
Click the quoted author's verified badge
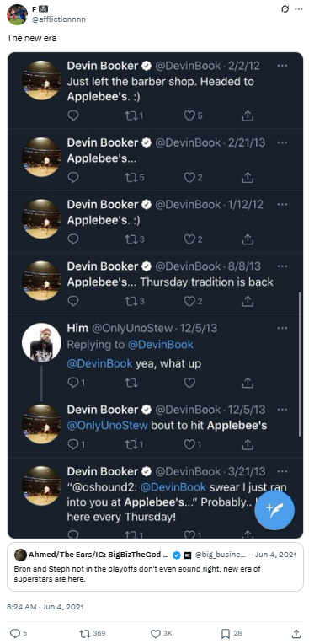177,555
